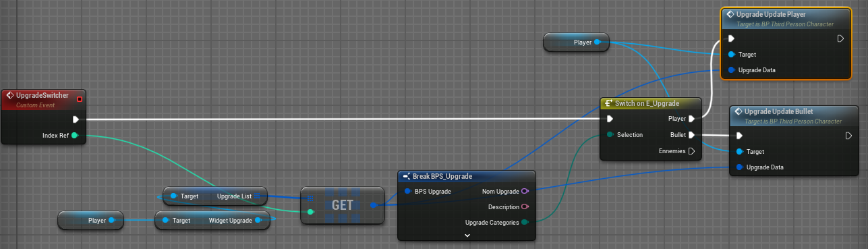The height and width of the screenshot is (249, 868).
Task: Expand the Break BPS_Upgrade node chevron
Action: pos(467,235)
